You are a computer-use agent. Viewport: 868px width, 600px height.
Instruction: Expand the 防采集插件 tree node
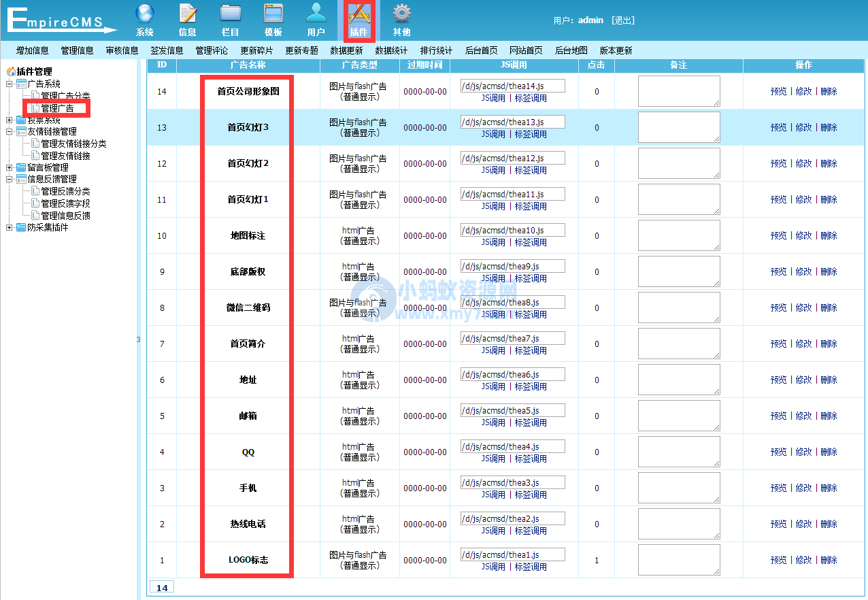click(x=10, y=227)
